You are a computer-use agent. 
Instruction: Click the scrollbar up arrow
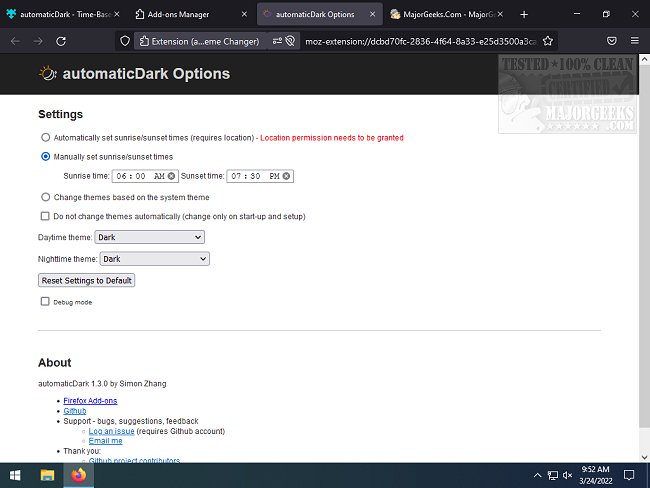point(644,59)
